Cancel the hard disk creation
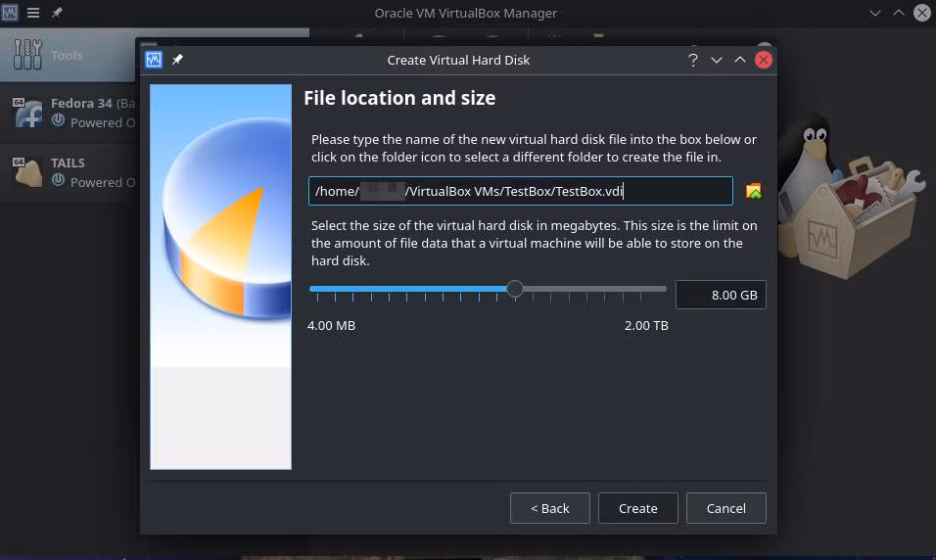936x560 pixels. pyautogui.click(x=725, y=508)
